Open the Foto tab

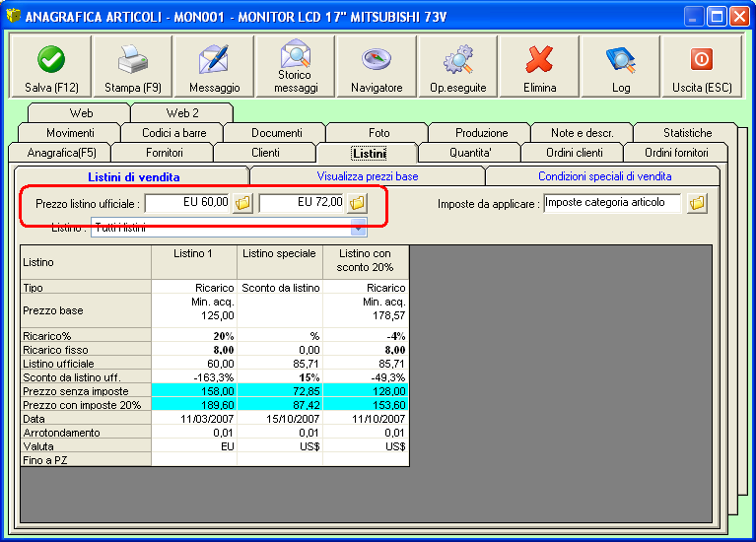point(378,133)
